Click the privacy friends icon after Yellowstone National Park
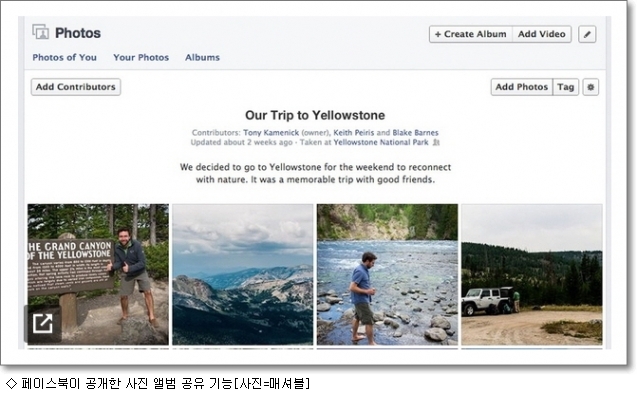637x395 pixels. [x=436, y=143]
